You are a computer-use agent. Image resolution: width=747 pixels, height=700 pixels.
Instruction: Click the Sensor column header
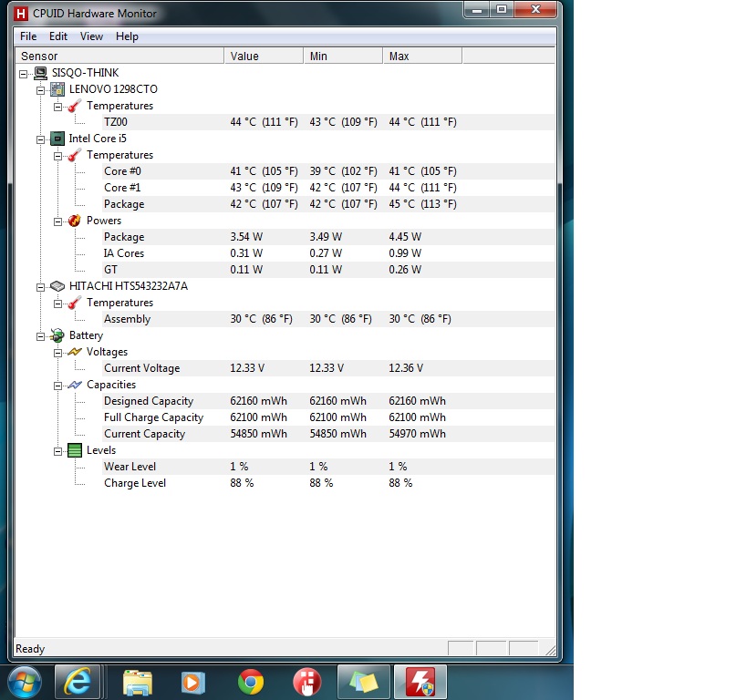(x=119, y=57)
